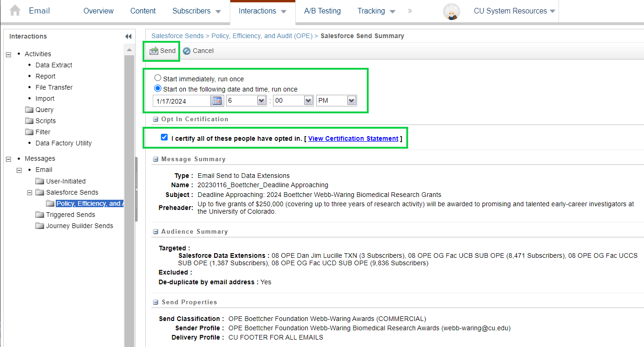
Task: Collapse the Activities tree node
Action: coord(8,54)
